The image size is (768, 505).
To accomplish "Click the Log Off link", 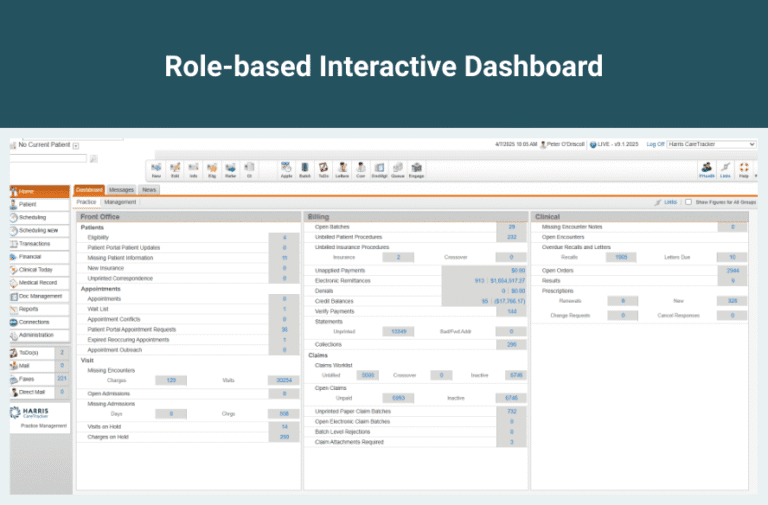I will (655, 144).
